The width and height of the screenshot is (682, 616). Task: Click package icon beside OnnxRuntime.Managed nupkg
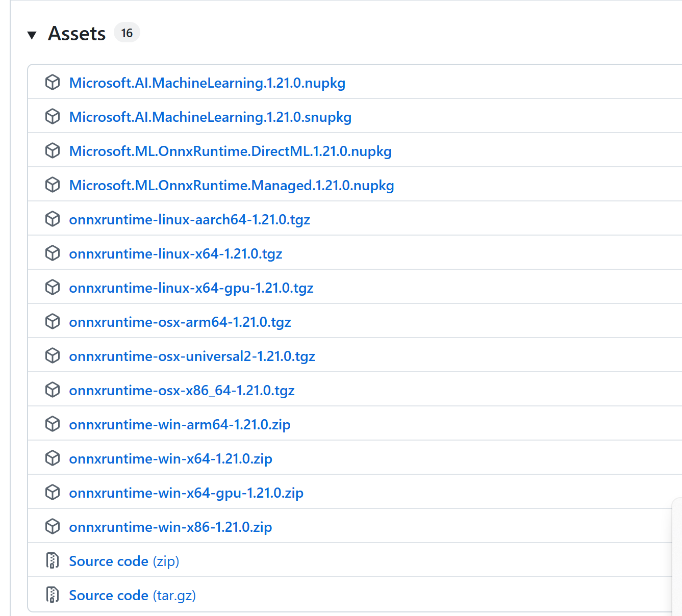[53, 185]
